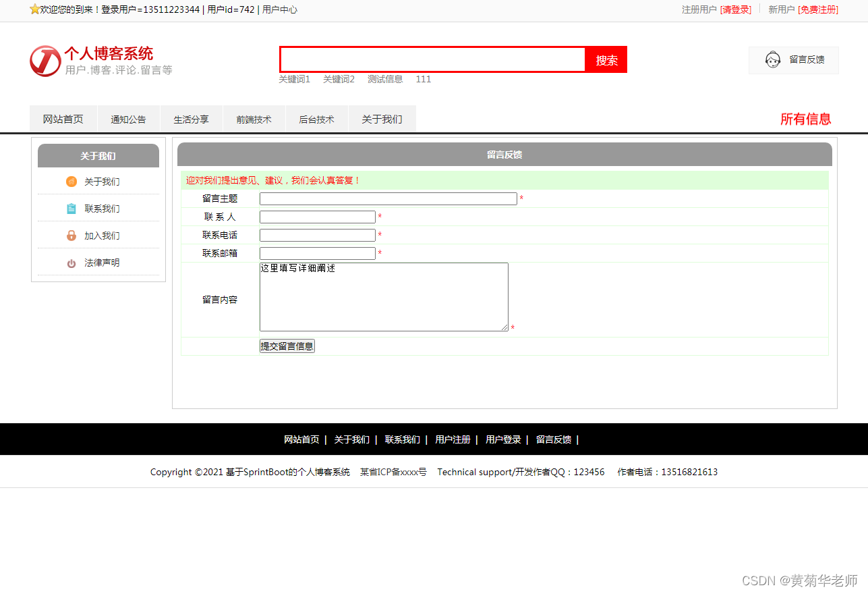Screen dimensions: 868x594
Task: Click the 某省ICP备xxxx号 text
Action: click(x=393, y=472)
